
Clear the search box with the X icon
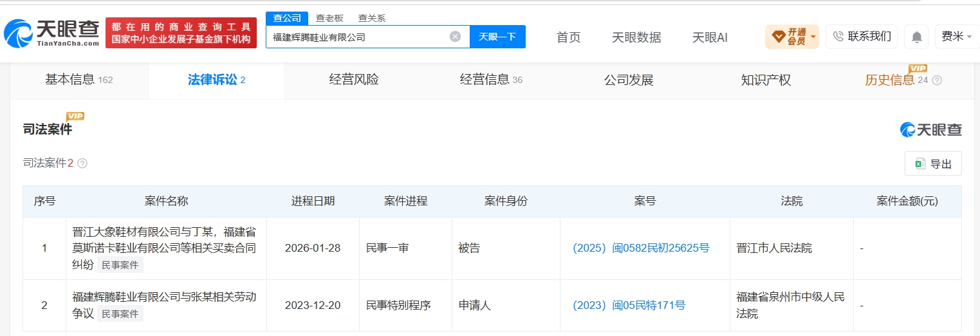[x=455, y=37]
